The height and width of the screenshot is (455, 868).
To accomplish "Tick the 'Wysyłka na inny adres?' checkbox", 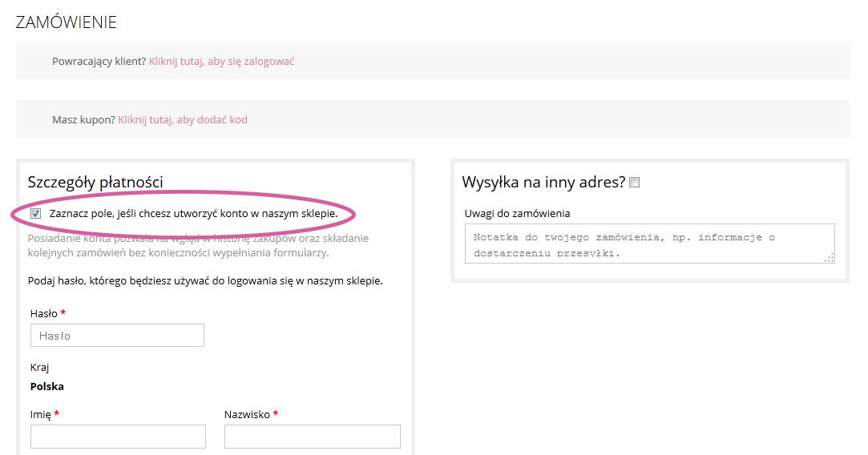I will click(x=635, y=183).
